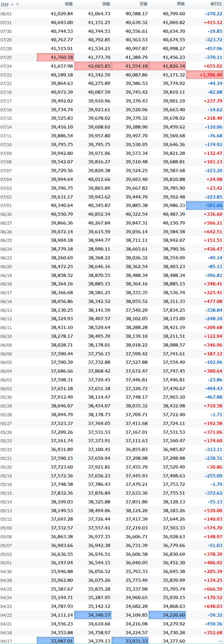This screenshot has width=224, height=644.
Task: Select the close value 36,452.30
Action: (174, 563)
